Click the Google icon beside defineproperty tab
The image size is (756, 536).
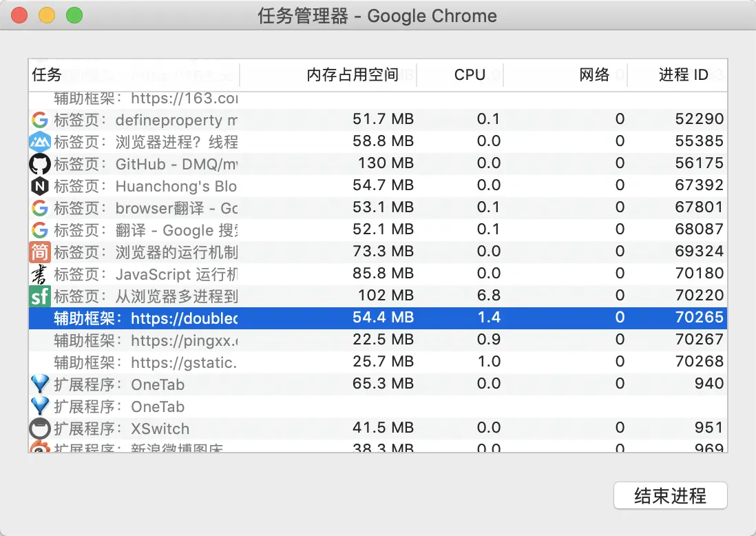[39, 119]
